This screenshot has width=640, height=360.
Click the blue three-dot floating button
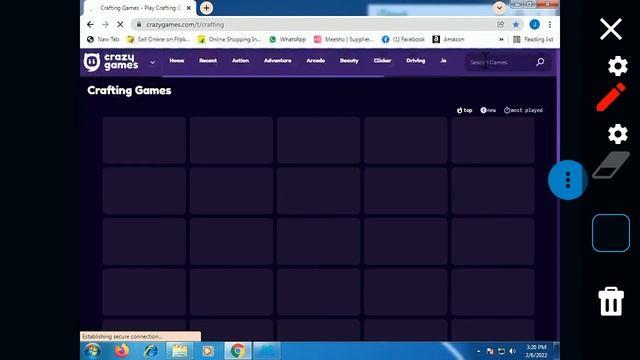tap(567, 180)
